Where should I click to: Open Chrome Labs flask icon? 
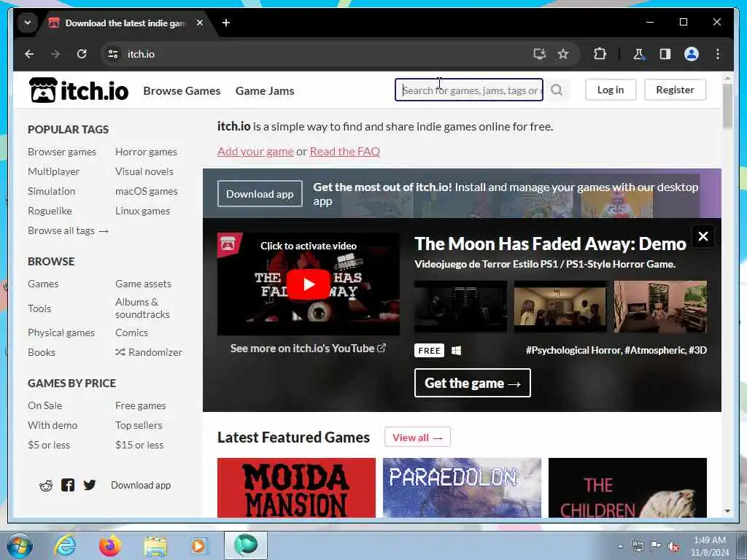coord(638,54)
